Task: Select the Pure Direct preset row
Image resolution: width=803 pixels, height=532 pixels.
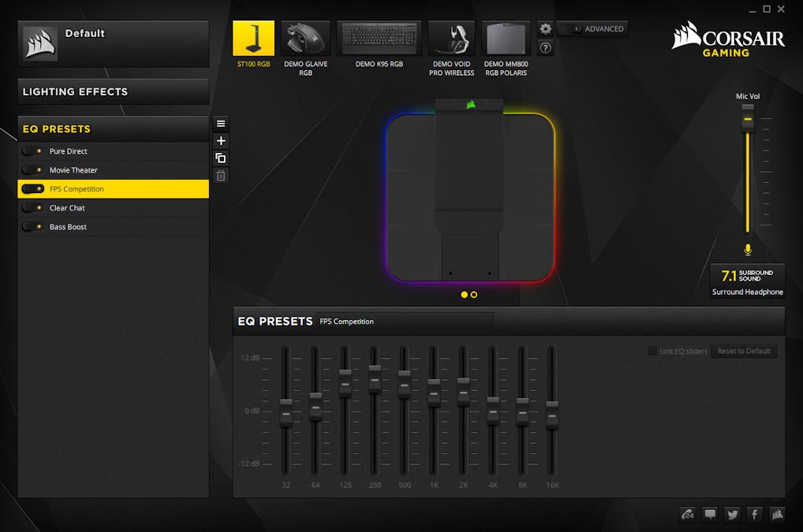Action: pos(113,151)
